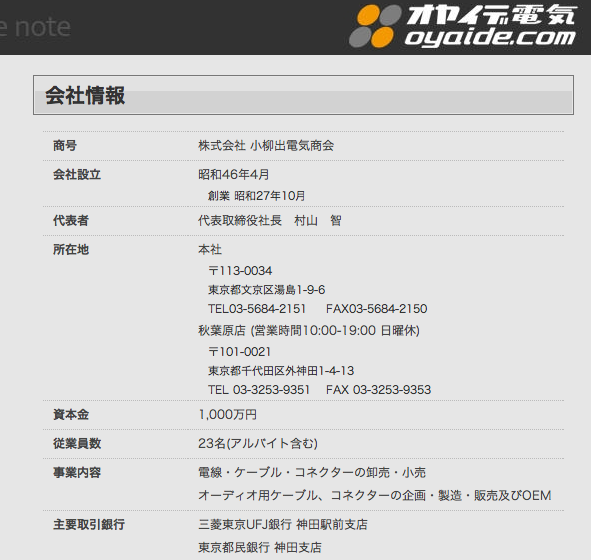
Task: Click the 会社設立 label
Action: (77, 174)
